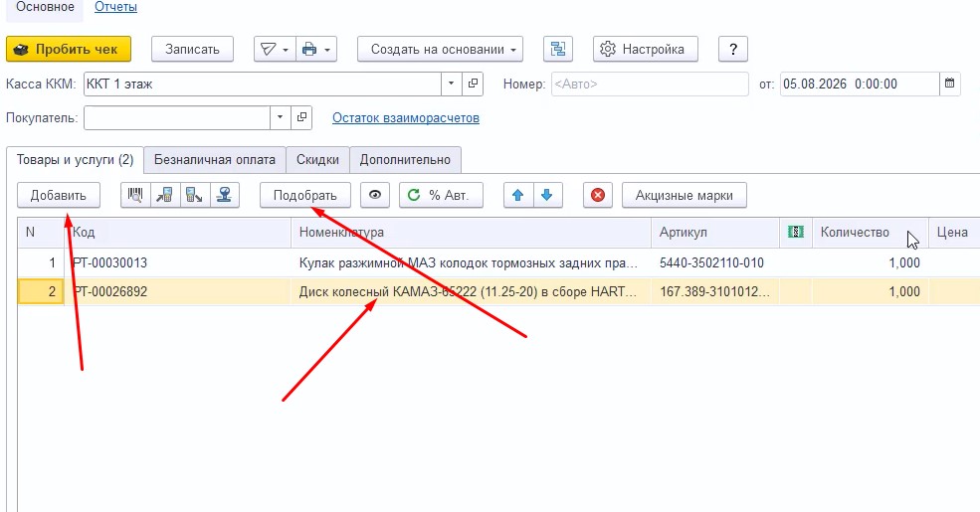980x512 pixels.
Task: Open Касса ККМ field open-form icon
Action: (474, 84)
